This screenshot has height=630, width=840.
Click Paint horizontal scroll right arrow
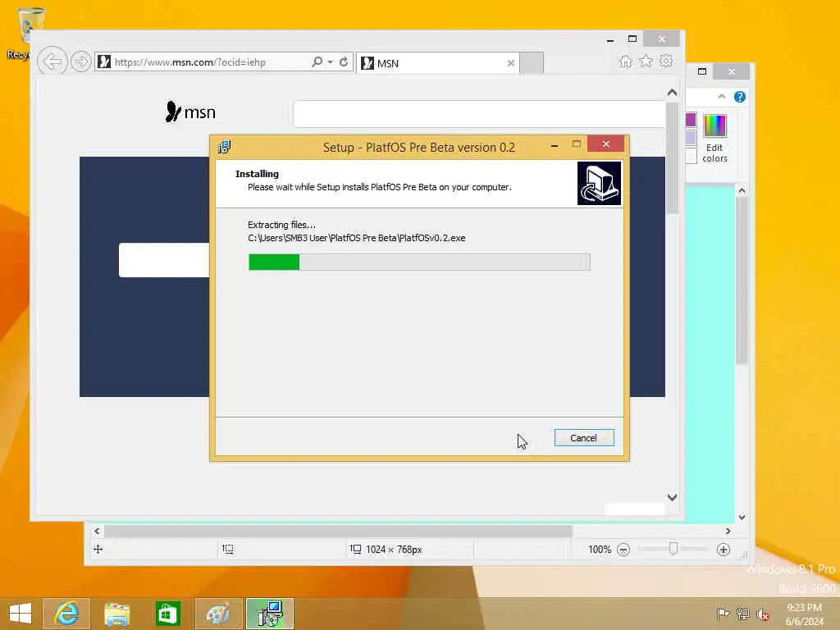[x=728, y=531]
